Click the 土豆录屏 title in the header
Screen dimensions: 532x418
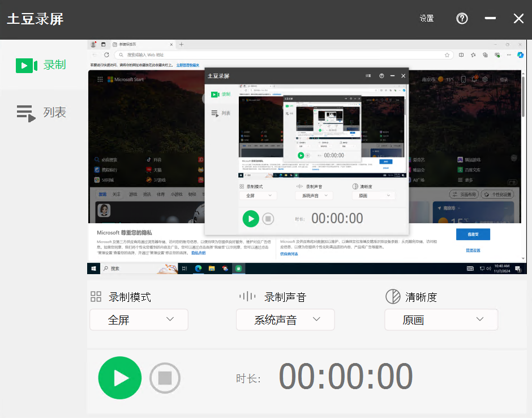pos(35,19)
